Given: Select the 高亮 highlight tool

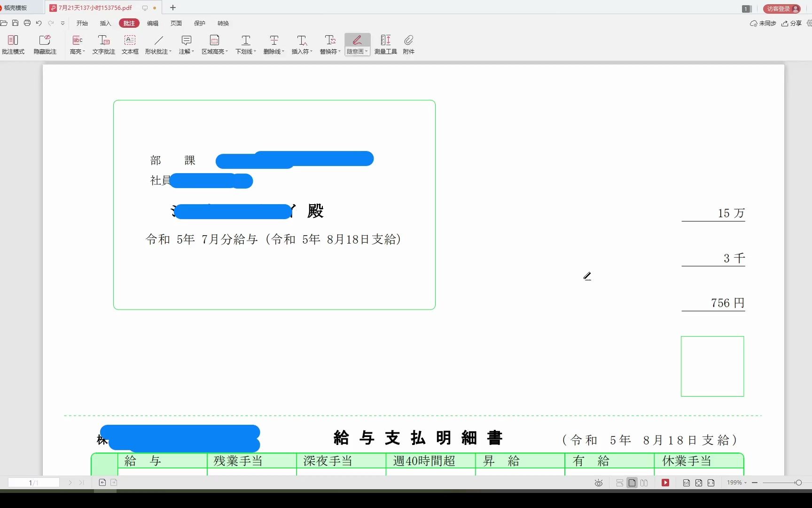Looking at the screenshot, I should [78, 45].
